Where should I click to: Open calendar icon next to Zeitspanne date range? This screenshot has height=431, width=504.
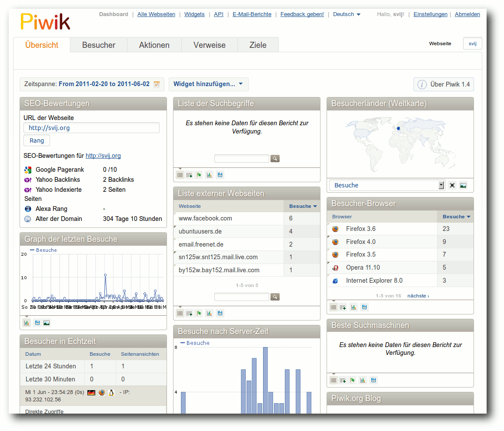click(x=157, y=84)
